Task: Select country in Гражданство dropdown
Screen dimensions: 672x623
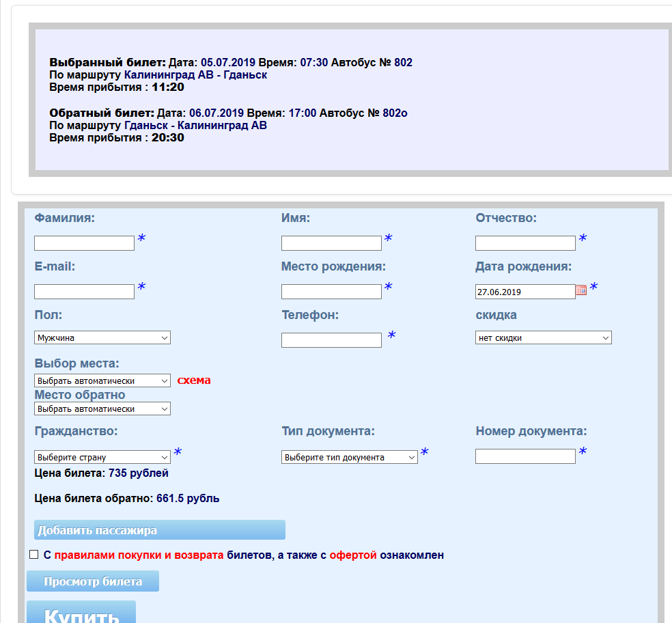Action: pyautogui.click(x=102, y=457)
